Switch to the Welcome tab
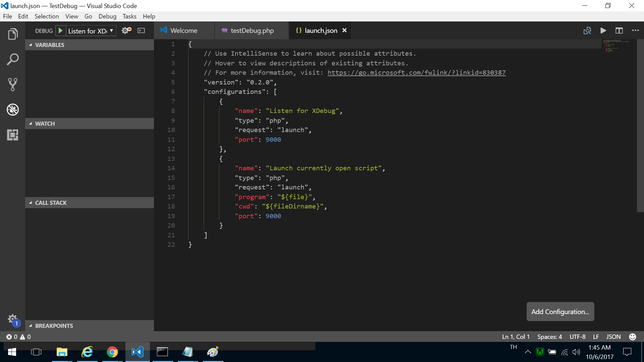Screen dimensions: 644x362 [184, 31]
